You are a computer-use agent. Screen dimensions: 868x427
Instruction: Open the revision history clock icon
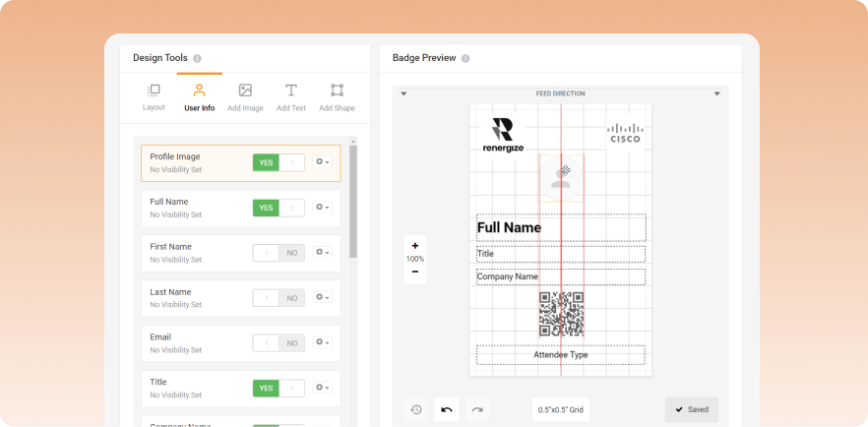point(416,409)
